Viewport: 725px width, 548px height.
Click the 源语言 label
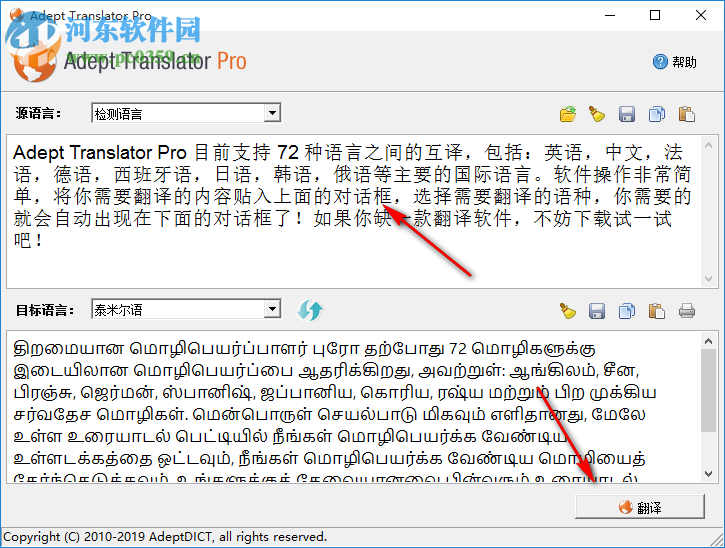[38, 113]
